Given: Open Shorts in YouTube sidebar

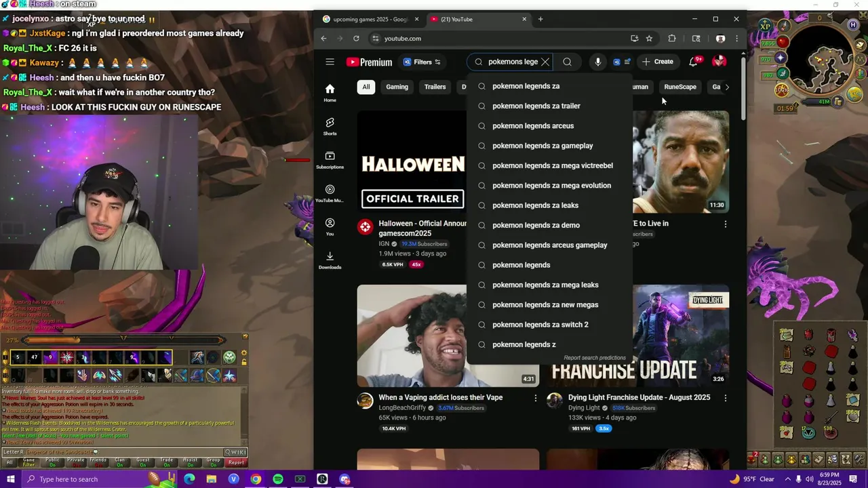Looking at the screenshot, I should pos(330,126).
